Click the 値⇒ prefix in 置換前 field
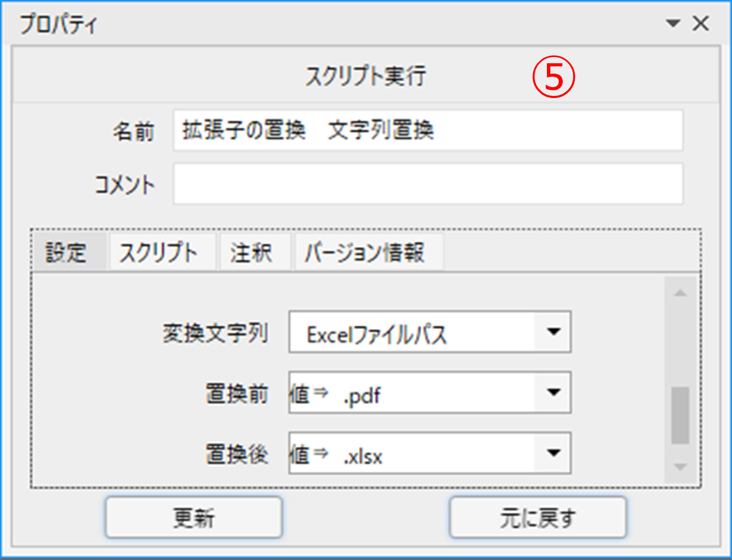Screen dimensions: 732x560 tap(308, 394)
